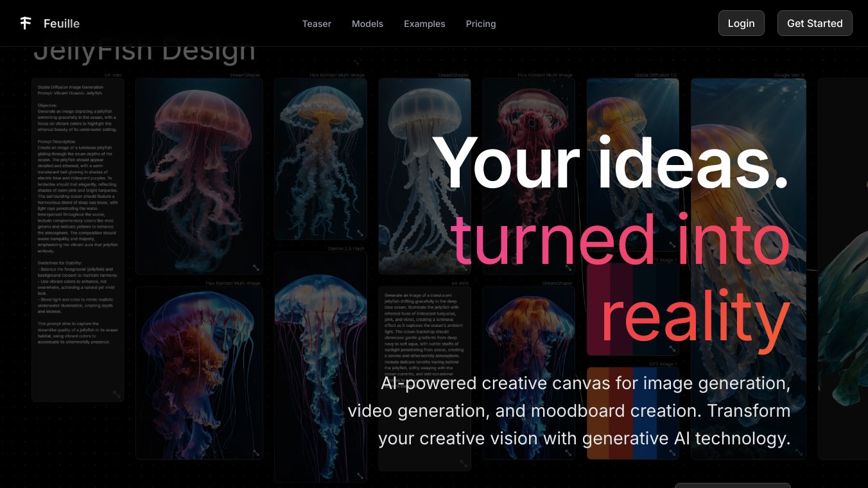The image size is (868, 488).
Task: Expand the bottom-left Flux Kontext purple jellyfish
Action: [x=256, y=453]
